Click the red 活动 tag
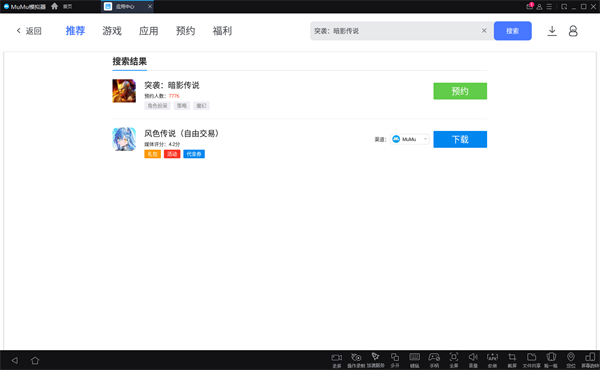600x370 pixels. [x=172, y=154]
